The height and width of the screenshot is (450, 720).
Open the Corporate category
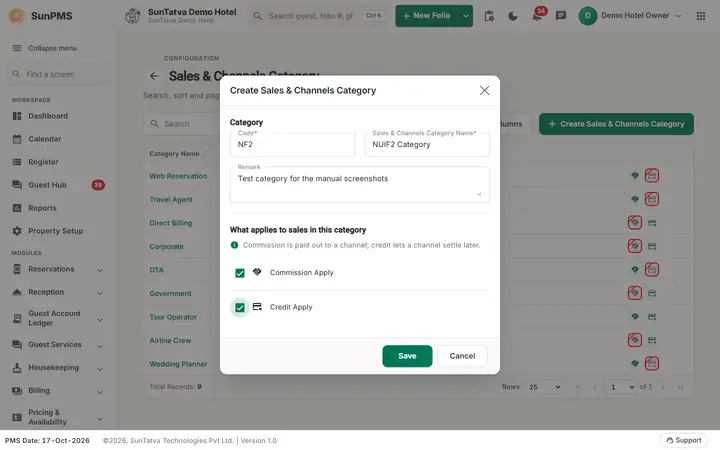(166, 246)
